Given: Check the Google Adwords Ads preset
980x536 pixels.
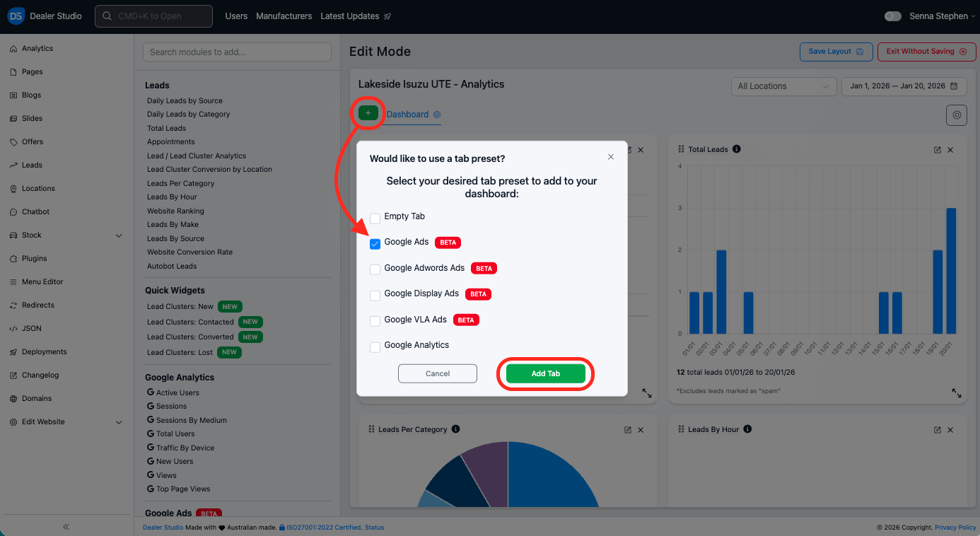Looking at the screenshot, I should pos(375,269).
